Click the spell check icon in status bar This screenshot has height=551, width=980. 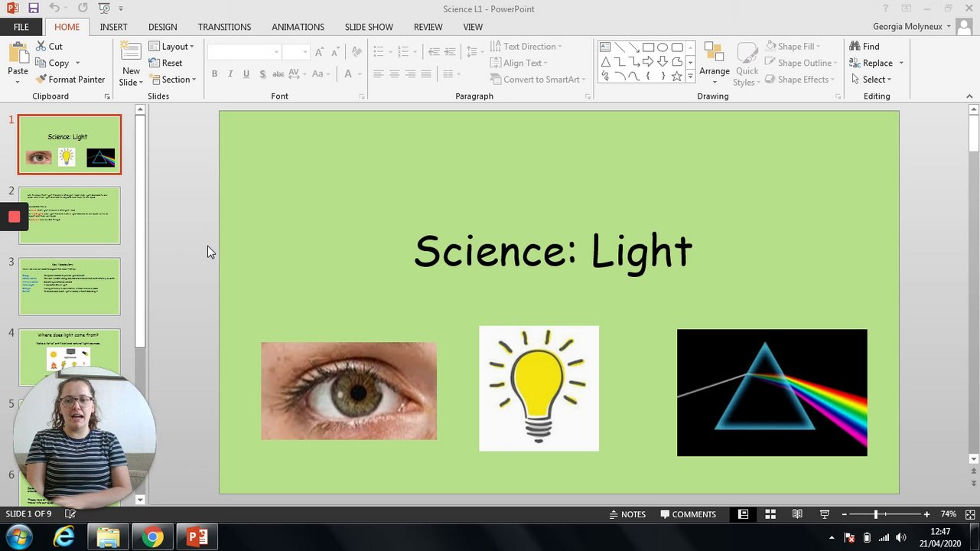pyautogui.click(x=70, y=514)
